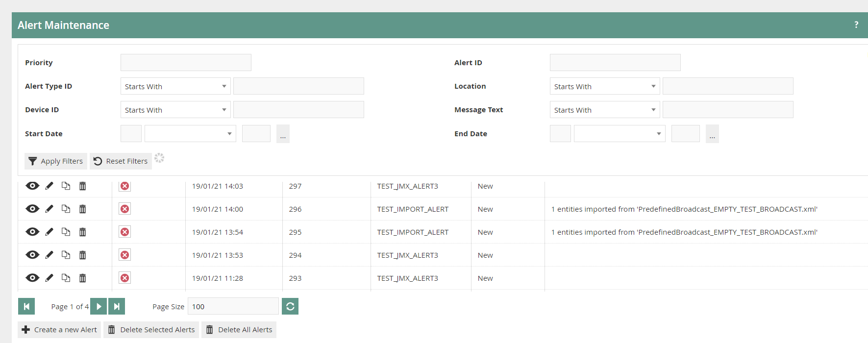
Task: Delete alert 295 using trash icon
Action: pos(82,232)
